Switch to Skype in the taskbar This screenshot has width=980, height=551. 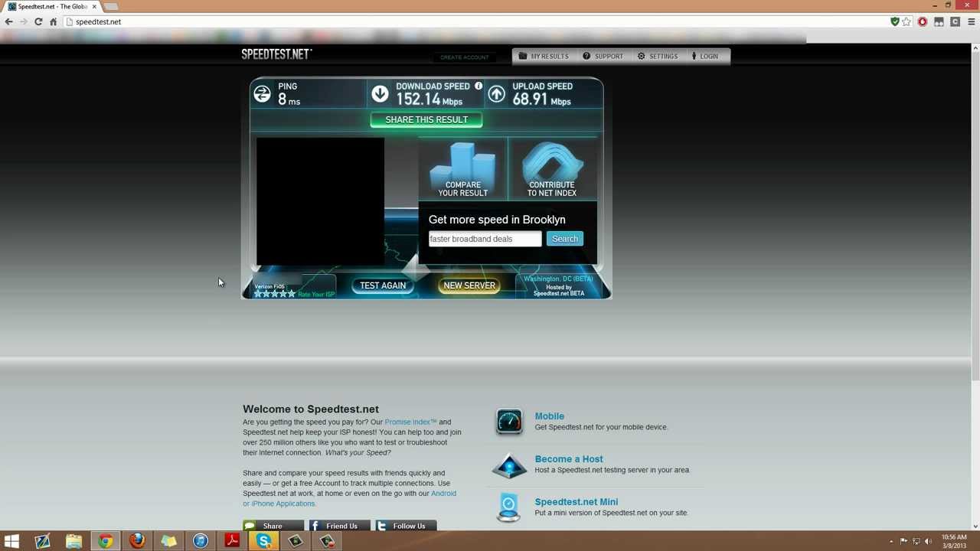[263, 542]
